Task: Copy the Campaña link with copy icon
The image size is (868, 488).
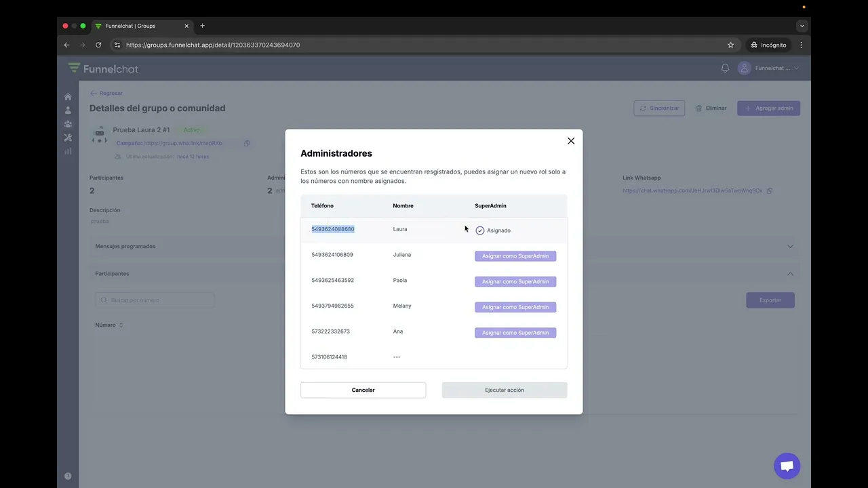Action: (247, 143)
